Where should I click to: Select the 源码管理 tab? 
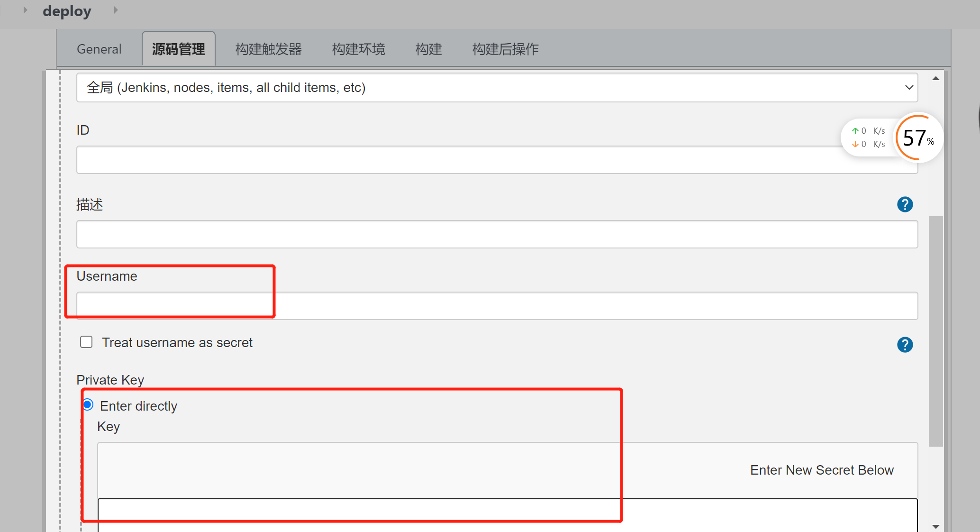178,48
